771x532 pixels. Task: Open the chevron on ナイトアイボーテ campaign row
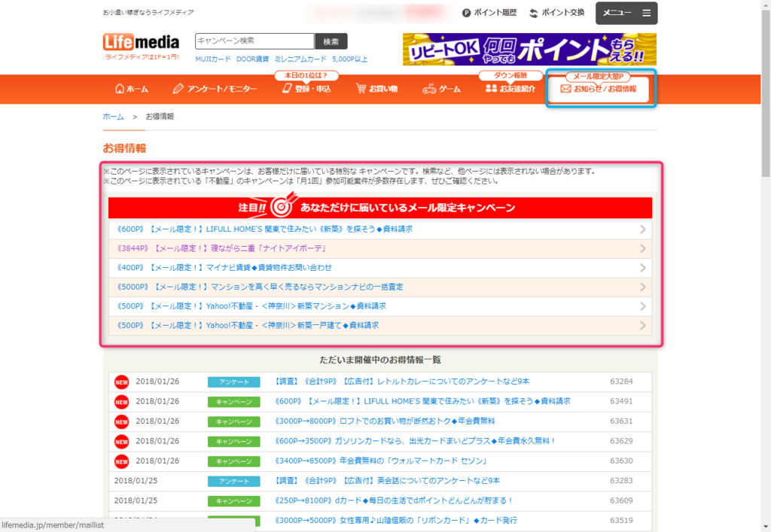tap(643, 248)
